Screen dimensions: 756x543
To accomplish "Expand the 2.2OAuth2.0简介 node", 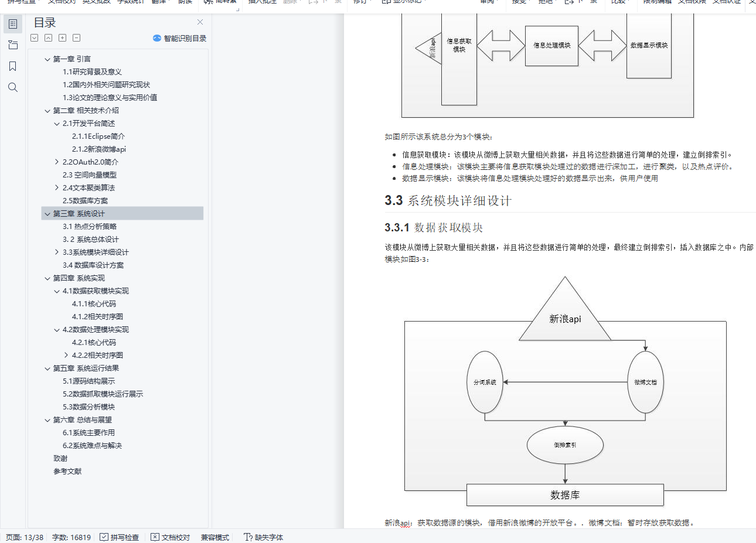I will point(57,162).
